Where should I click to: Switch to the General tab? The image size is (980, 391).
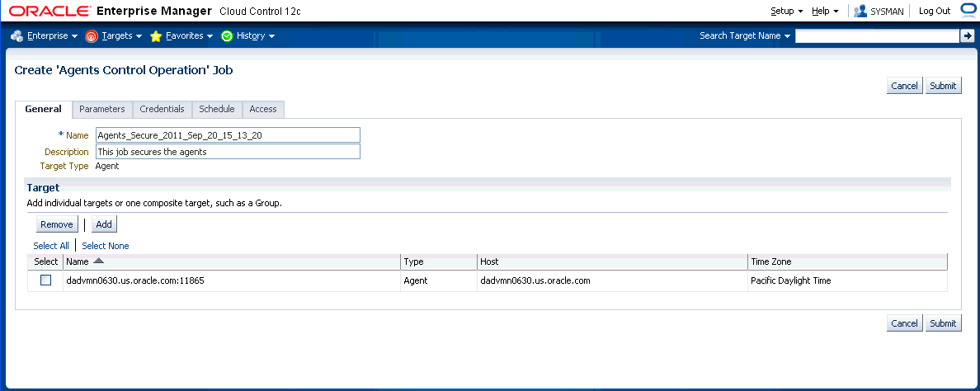(43, 109)
